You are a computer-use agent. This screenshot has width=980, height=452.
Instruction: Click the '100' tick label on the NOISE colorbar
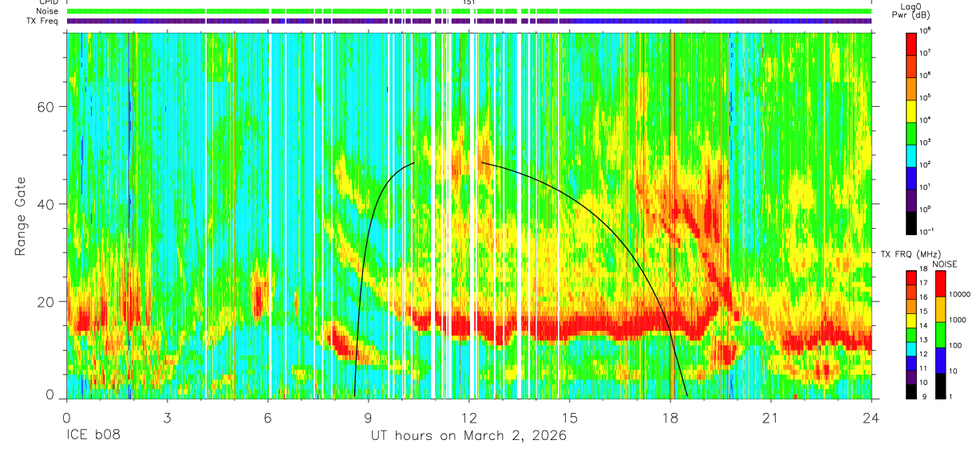[954, 347]
